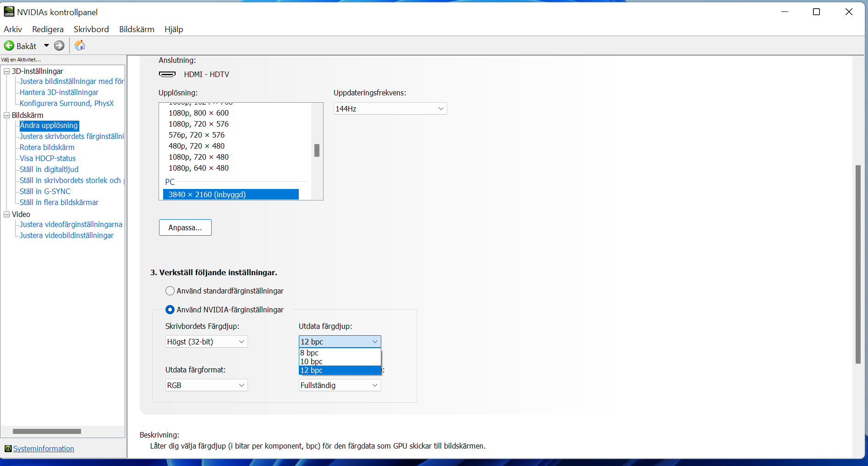Open the Skrivbord menu
The height and width of the screenshot is (466, 868).
(91, 29)
